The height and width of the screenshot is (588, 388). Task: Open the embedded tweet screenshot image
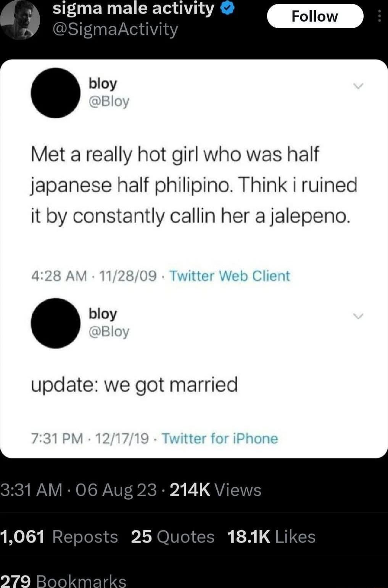[x=194, y=259]
